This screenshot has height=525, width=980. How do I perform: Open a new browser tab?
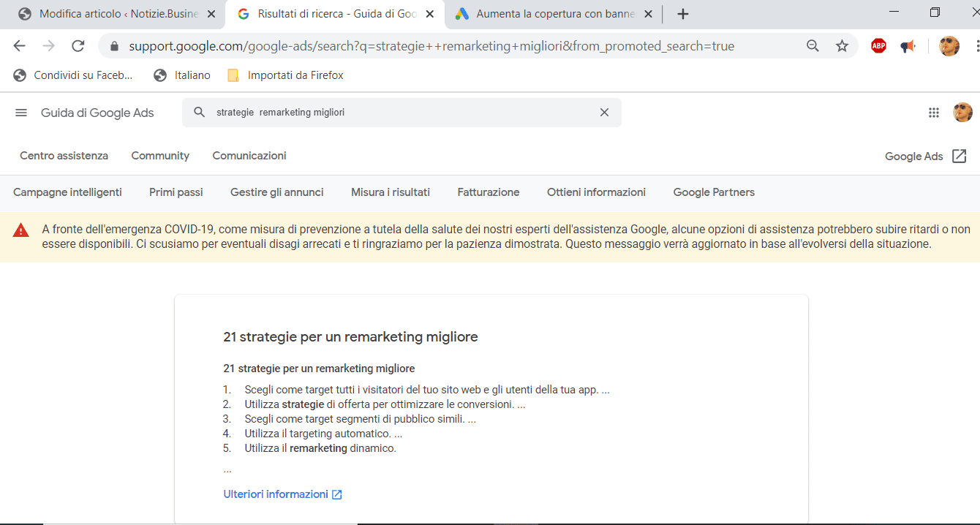tap(682, 14)
